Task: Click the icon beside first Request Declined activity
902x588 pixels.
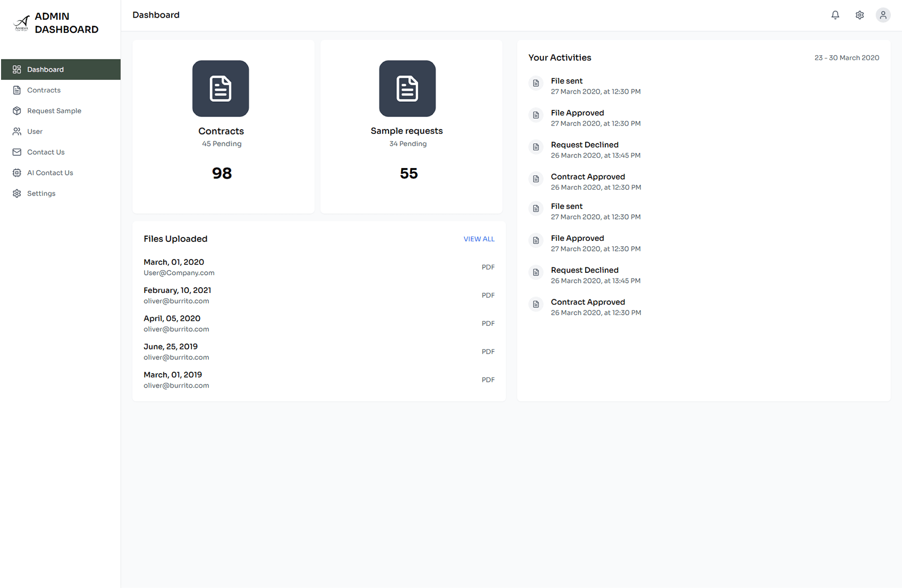Action: coord(536,147)
